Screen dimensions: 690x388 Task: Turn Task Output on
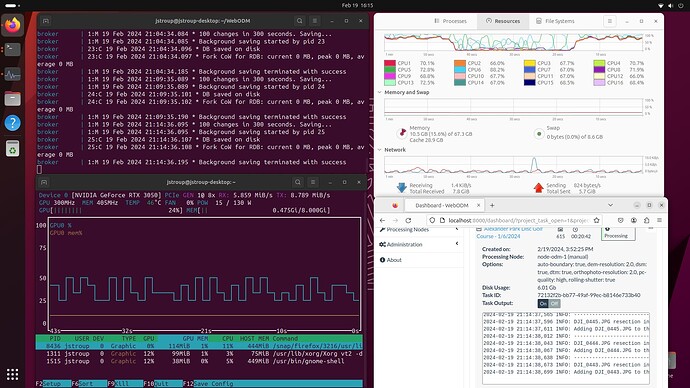coord(543,304)
